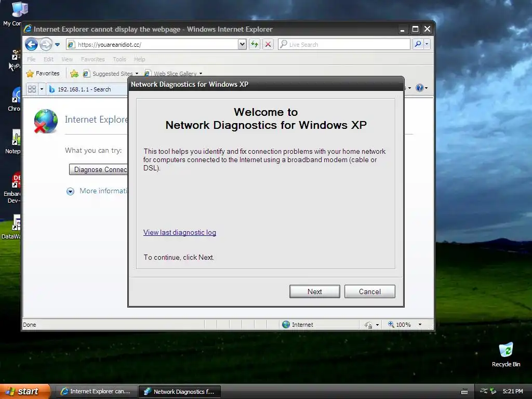Screen dimensions: 532x399
Task: Click the network connection tray icon
Action: tap(484, 391)
